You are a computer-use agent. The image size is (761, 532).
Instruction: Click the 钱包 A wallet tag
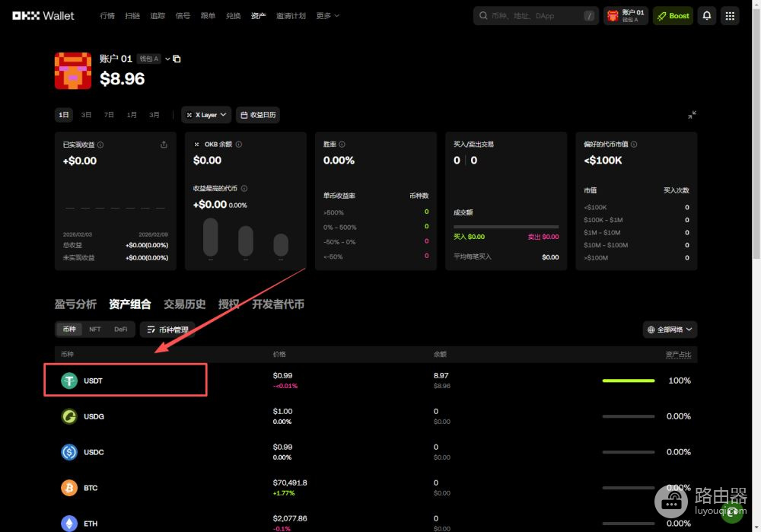tap(148, 59)
